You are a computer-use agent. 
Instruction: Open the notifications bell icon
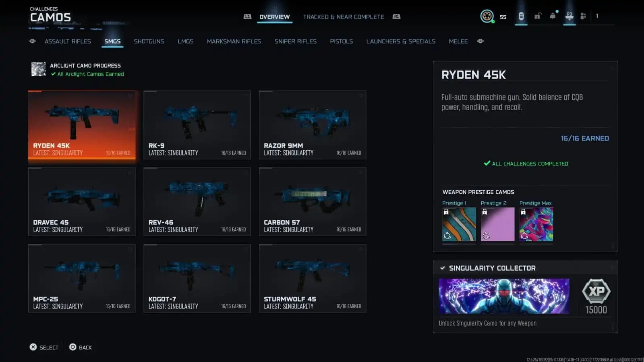pos(553,16)
